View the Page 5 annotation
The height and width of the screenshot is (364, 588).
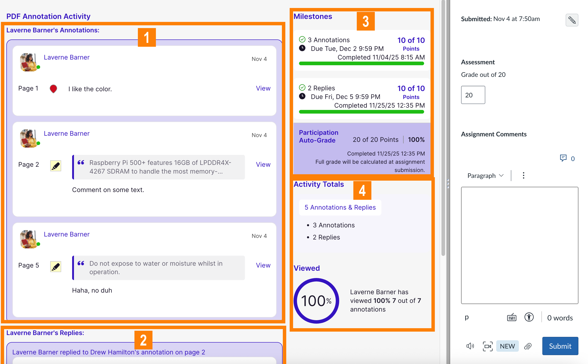263,265
